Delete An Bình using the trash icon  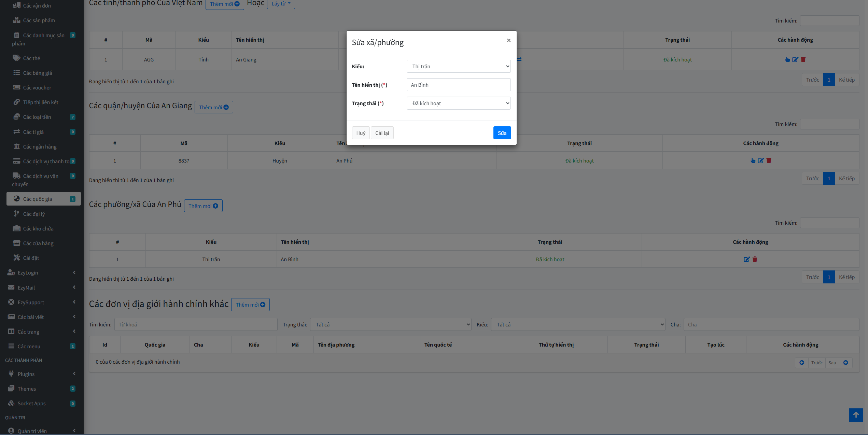point(755,259)
